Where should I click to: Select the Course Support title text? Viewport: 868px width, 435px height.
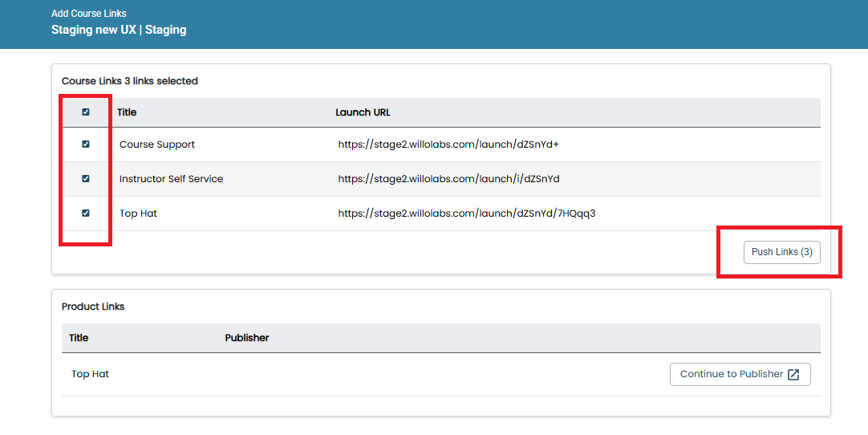tap(157, 144)
